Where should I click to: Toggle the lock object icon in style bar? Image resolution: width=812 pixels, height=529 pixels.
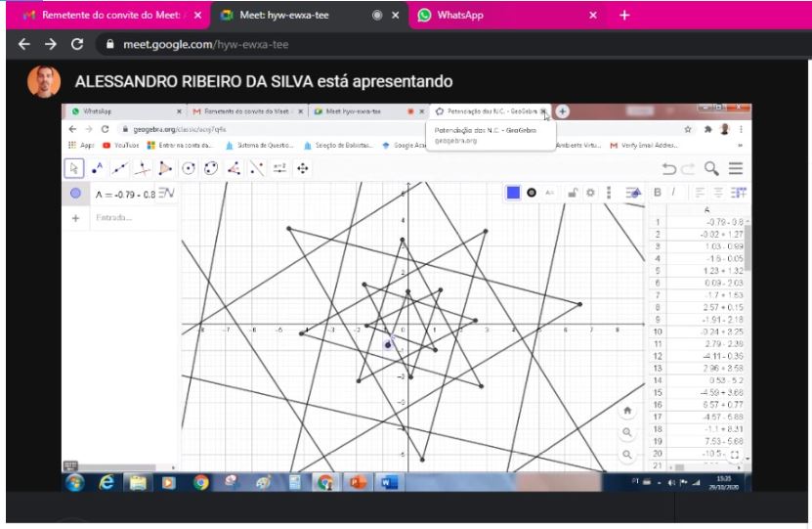tap(573, 193)
